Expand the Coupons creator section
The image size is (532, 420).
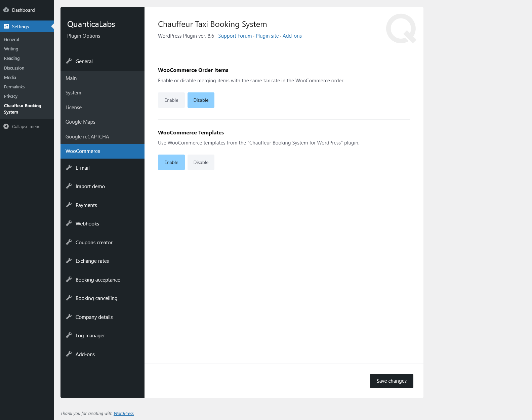tap(103, 243)
